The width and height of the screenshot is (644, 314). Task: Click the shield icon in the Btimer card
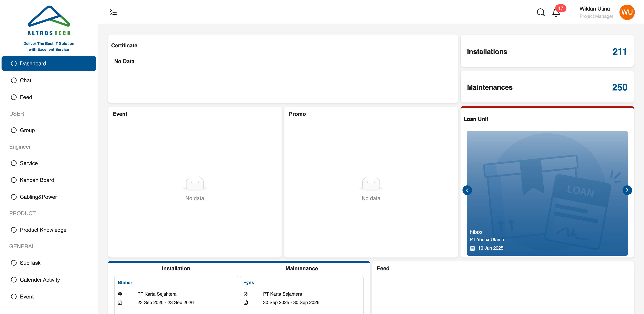click(x=120, y=294)
